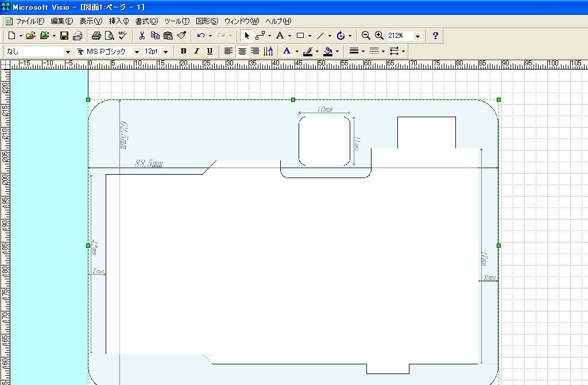Click the Open file folder icon
The height and width of the screenshot is (385, 588).
(31, 36)
